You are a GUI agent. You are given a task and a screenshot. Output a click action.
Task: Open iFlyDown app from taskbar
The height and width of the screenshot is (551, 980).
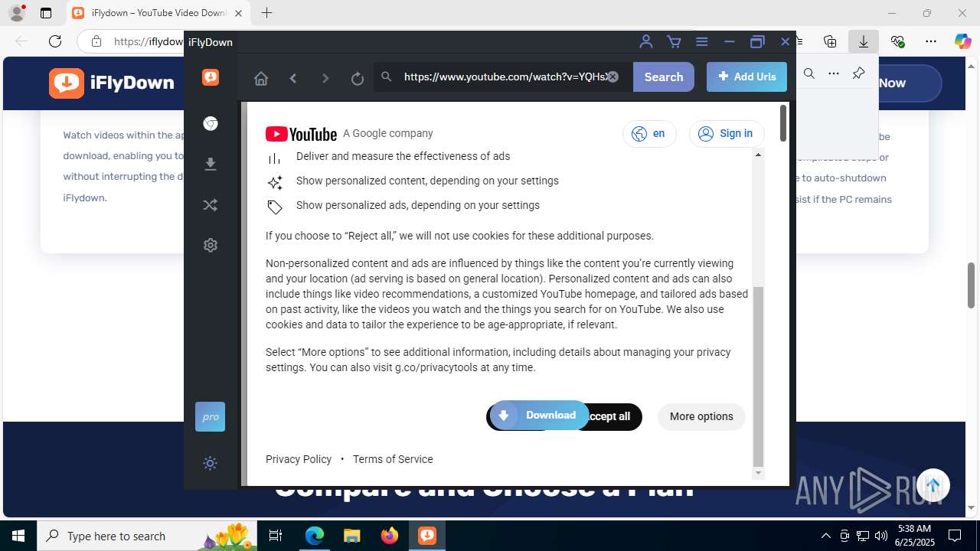426,536
